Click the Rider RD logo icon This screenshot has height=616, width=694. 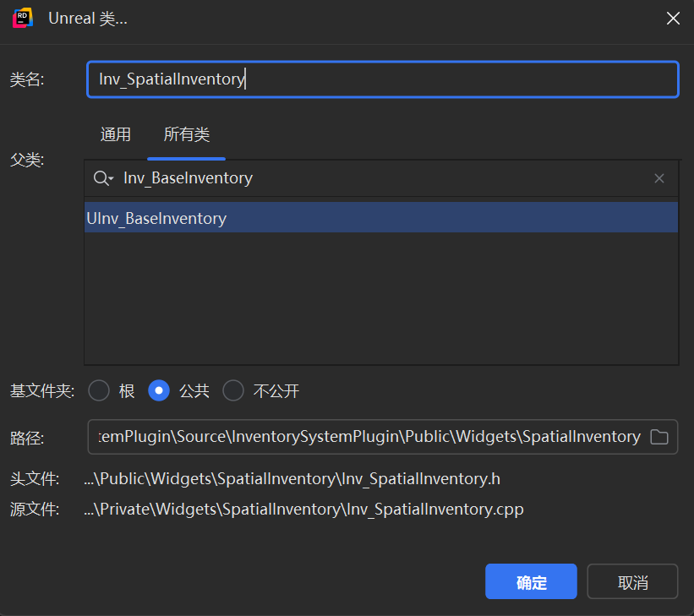[23, 18]
